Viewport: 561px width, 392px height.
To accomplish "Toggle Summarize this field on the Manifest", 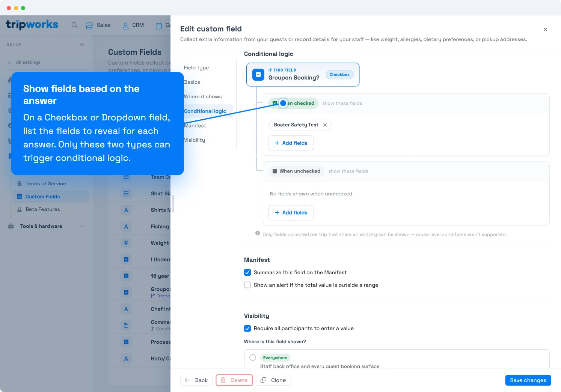I will click(247, 272).
